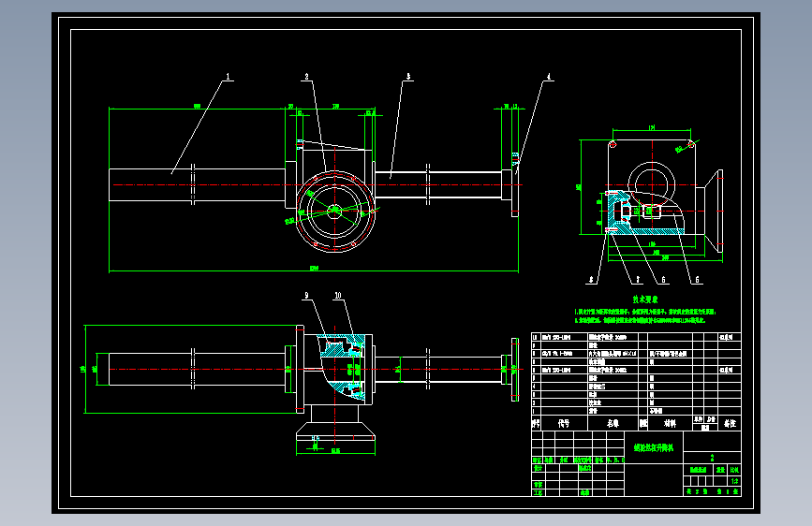Click part callout number 4
This screenshot has width=812, height=526.
(x=549, y=77)
